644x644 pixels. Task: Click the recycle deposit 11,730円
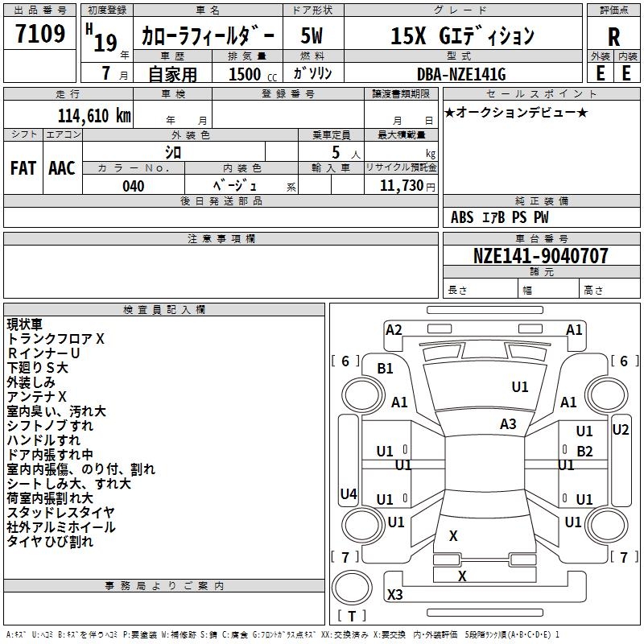click(407, 186)
